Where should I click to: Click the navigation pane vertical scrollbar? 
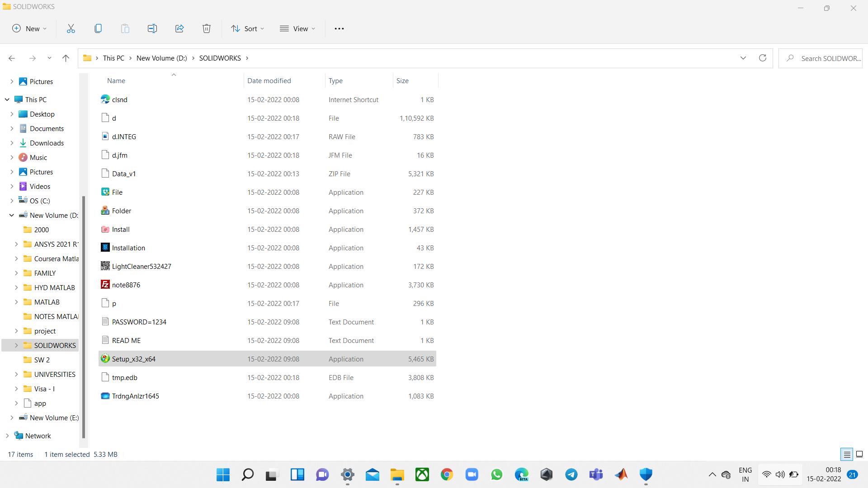[x=83, y=316]
